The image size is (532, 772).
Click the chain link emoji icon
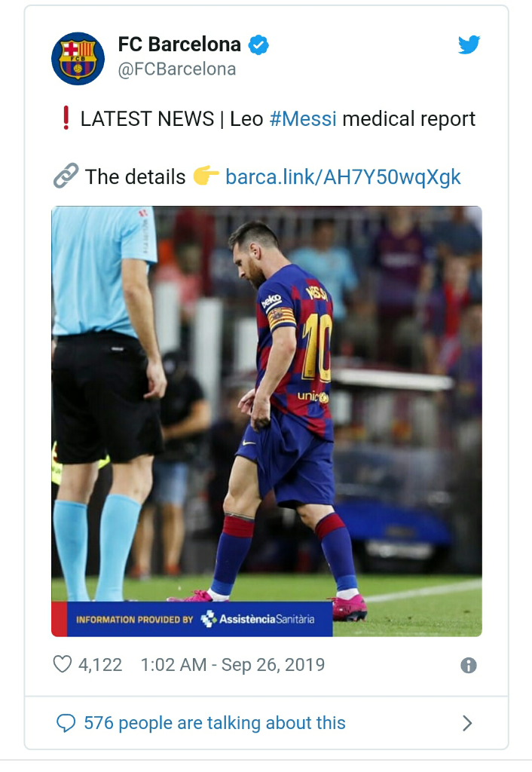66,175
